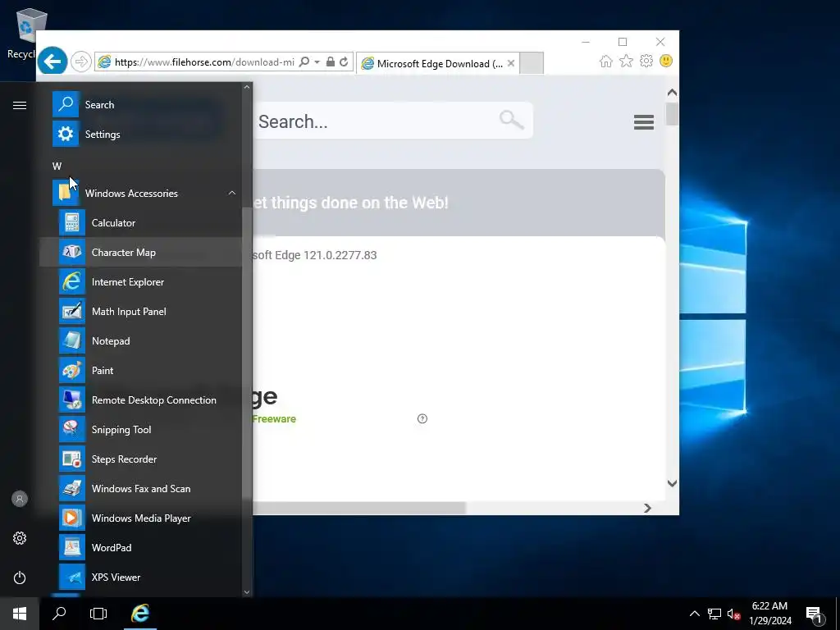This screenshot has height=630, width=840.
Task: Open the Power options button
Action: coord(20,577)
